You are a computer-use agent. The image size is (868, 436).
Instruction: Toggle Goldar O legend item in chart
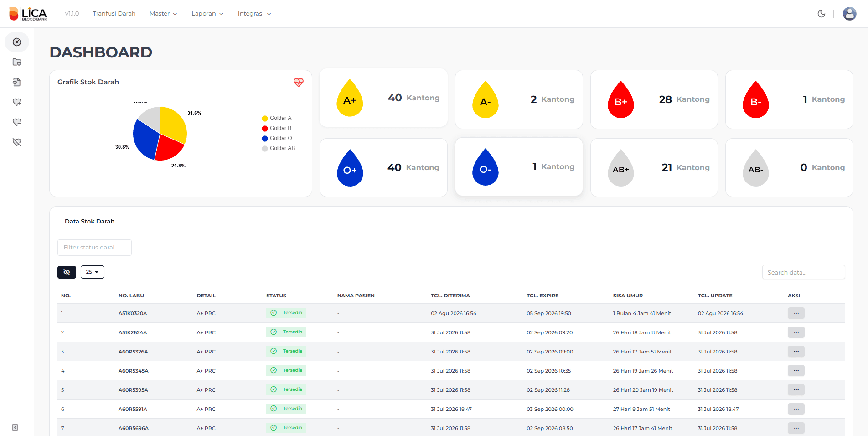click(x=277, y=138)
